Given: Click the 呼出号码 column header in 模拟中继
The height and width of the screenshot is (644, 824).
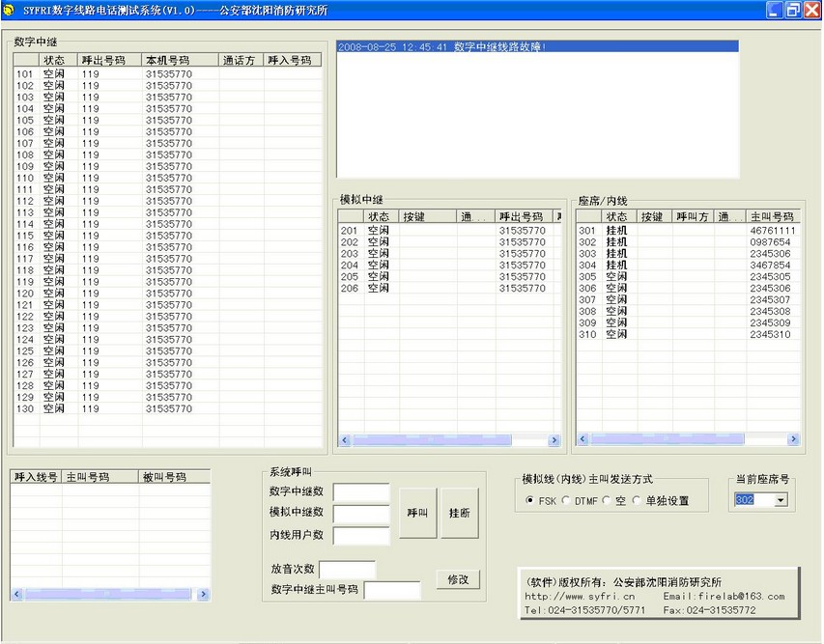Looking at the screenshot, I should click(524, 216).
